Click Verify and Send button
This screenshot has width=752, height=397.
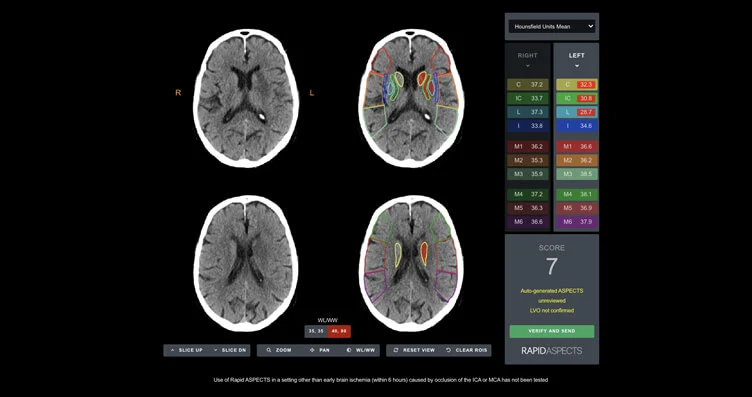point(552,331)
